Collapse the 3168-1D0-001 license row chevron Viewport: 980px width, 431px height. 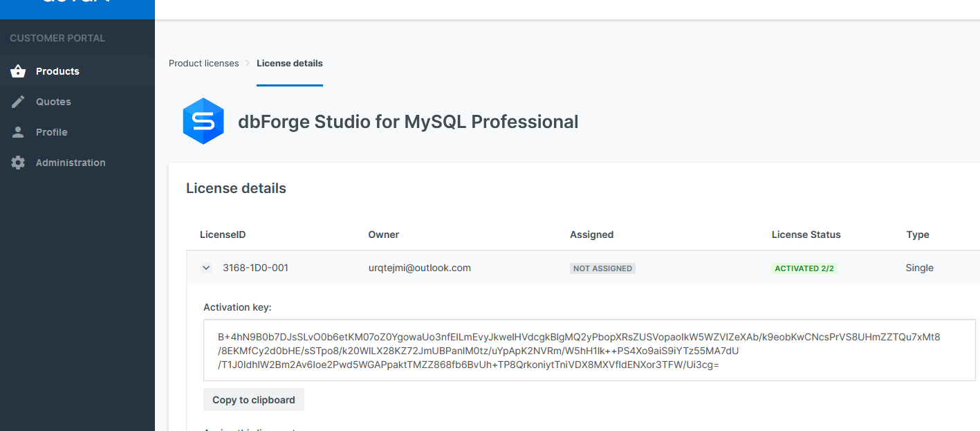[x=206, y=268]
